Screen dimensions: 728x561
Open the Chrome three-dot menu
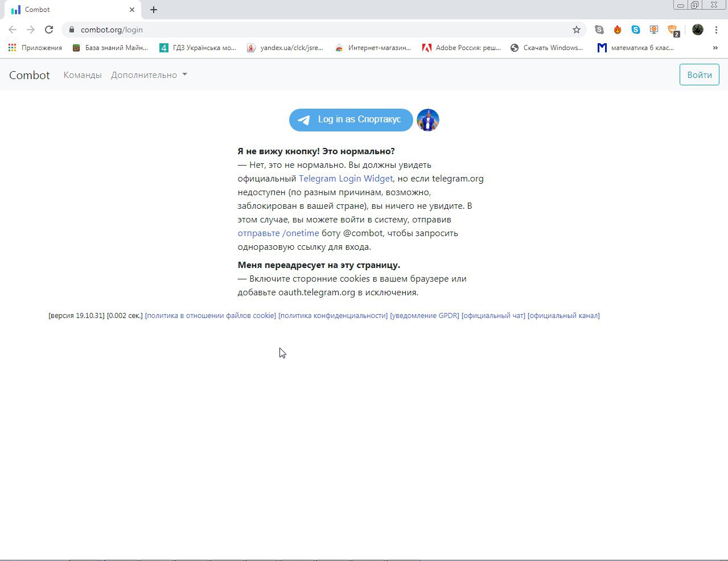coord(716,30)
